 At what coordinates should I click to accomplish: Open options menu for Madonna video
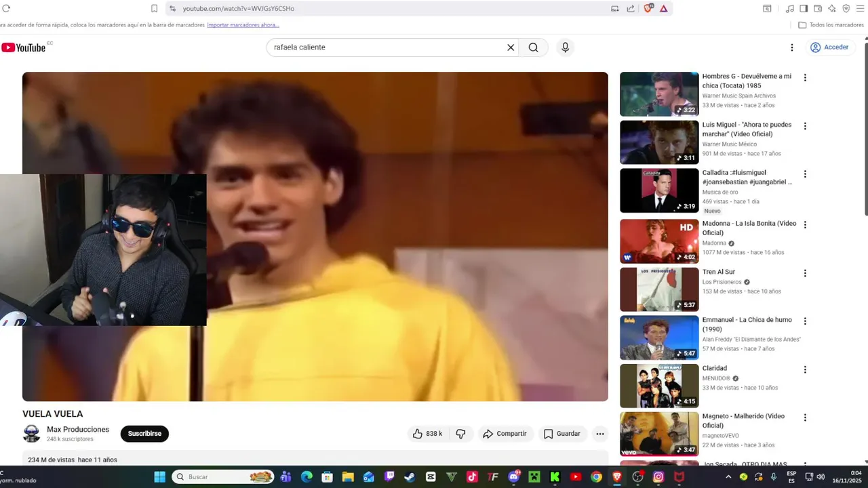click(805, 224)
